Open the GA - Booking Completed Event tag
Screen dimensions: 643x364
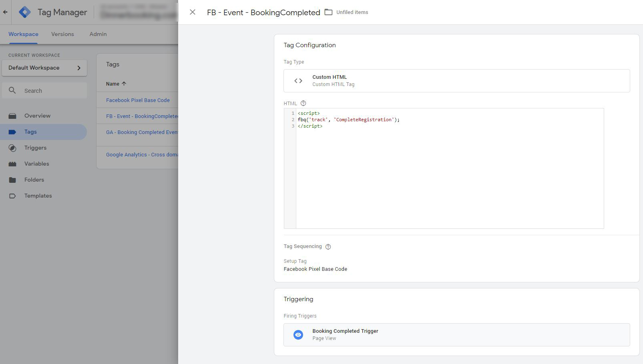pos(142,132)
